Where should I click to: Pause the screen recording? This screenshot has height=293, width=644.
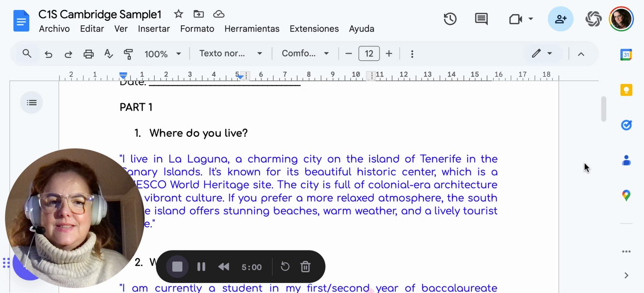pos(201,267)
